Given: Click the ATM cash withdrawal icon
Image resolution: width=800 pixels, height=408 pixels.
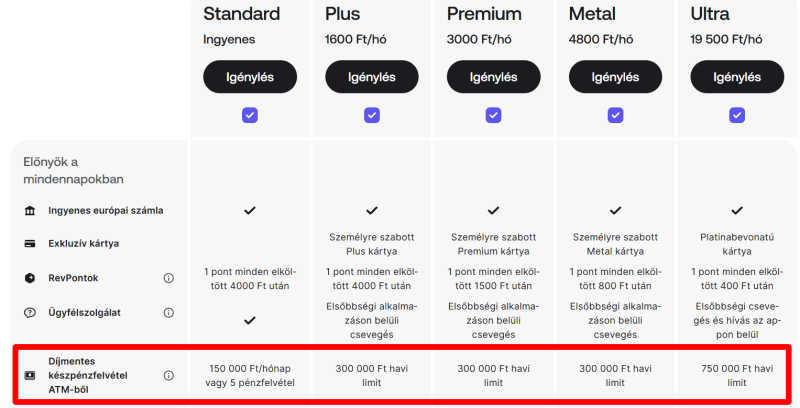Looking at the screenshot, I should coord(29,376).
